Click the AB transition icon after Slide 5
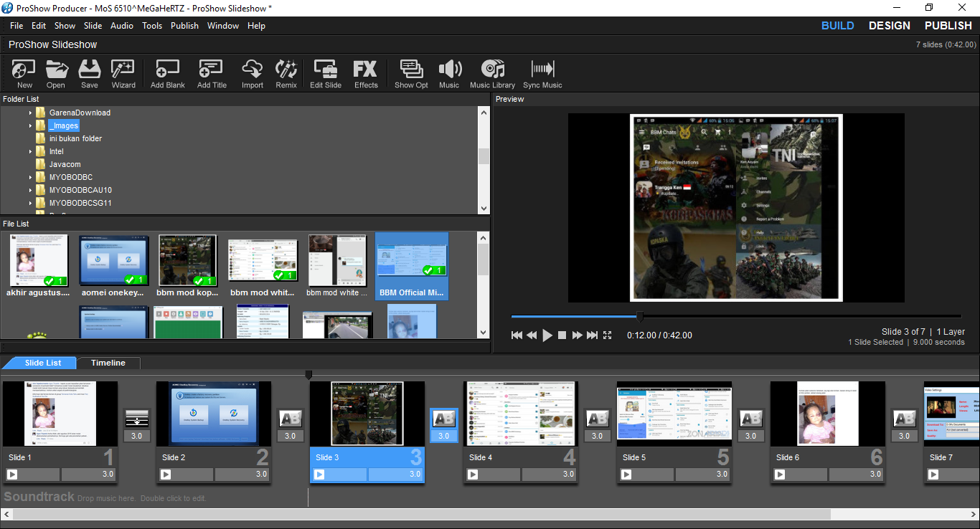The image size is (980, 529). (750, 419)
